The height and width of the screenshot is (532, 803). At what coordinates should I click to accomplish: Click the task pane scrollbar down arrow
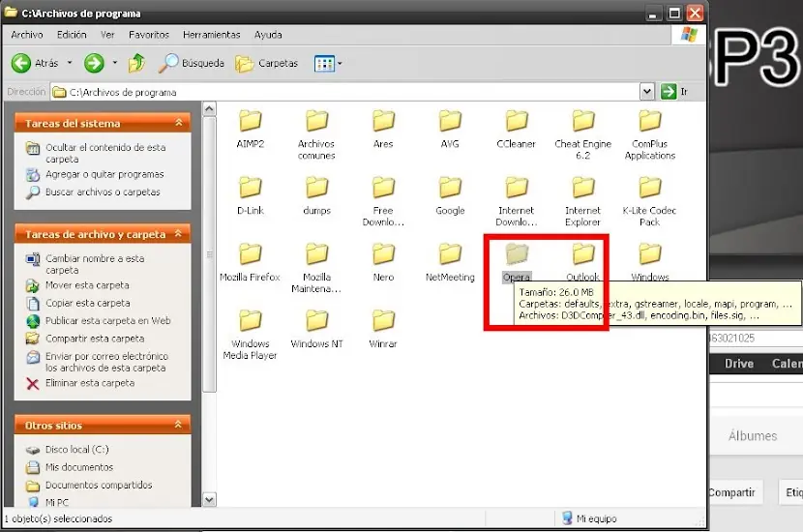pyautogui.click(x=209, y=499)
